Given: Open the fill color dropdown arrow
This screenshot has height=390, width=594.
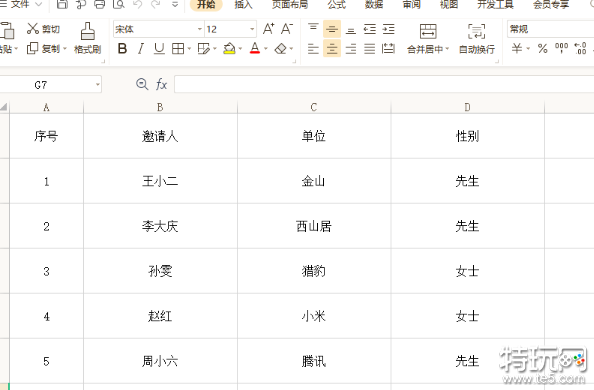Looking at the screenshot, I should 240,49.
